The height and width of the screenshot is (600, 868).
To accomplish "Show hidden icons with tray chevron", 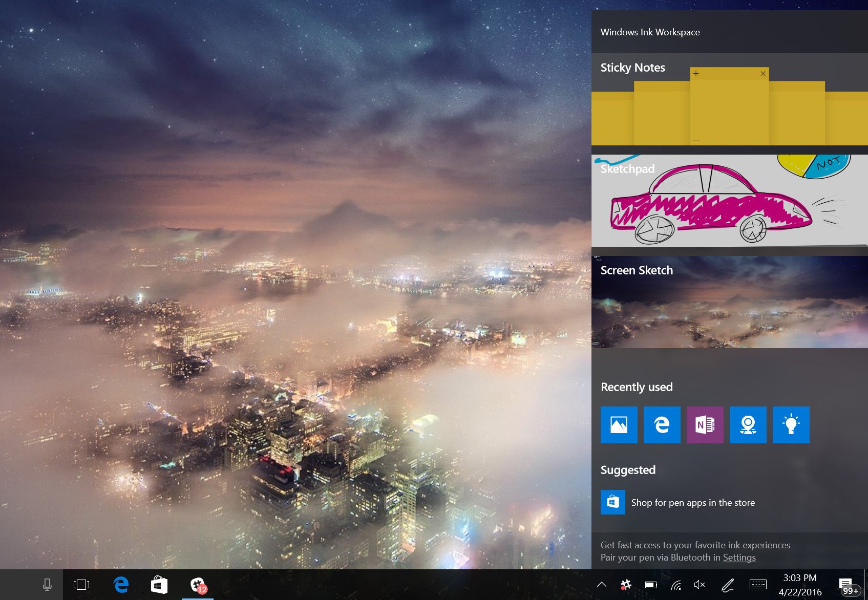I will pos(602,585).
